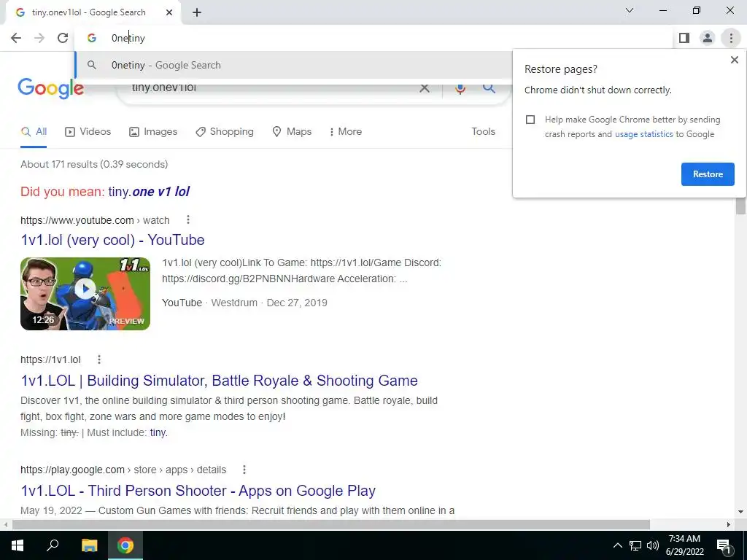The width and height of the screenshot is (747, 560).
Task: Open the network status tray icon
Action: point(635,545)
